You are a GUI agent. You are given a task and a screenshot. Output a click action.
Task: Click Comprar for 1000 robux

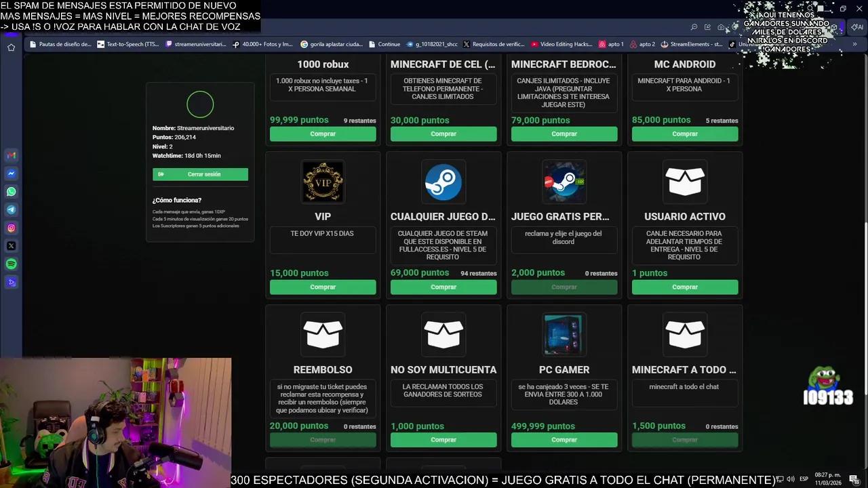(323, 134)
